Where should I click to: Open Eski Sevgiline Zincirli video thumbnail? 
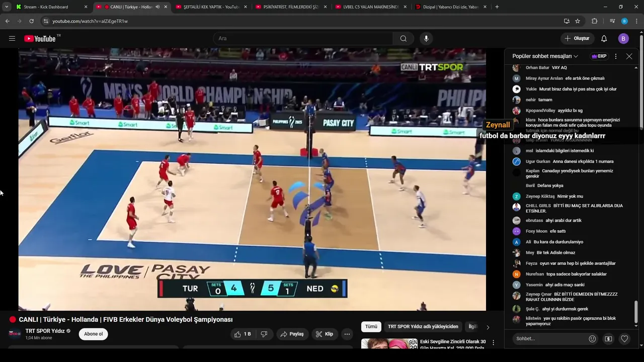point(389,344)
